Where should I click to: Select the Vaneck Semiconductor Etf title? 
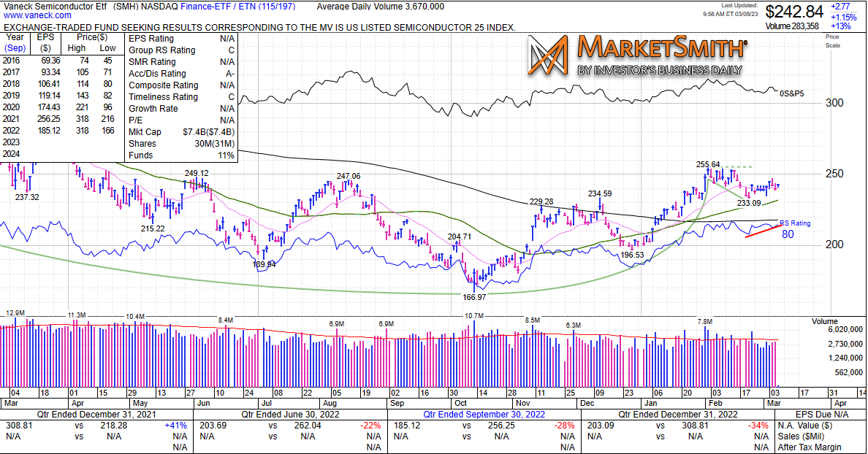[55, 7]
